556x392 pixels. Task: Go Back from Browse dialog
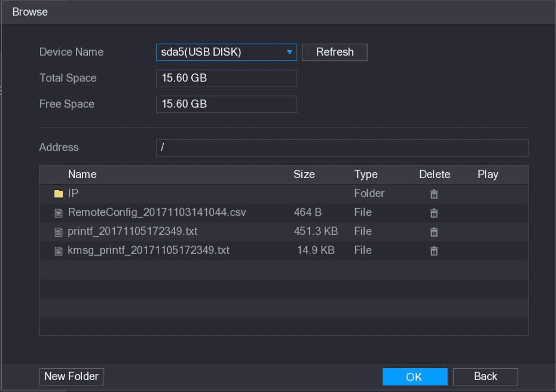pyautogui.click(x=485, y=376)
